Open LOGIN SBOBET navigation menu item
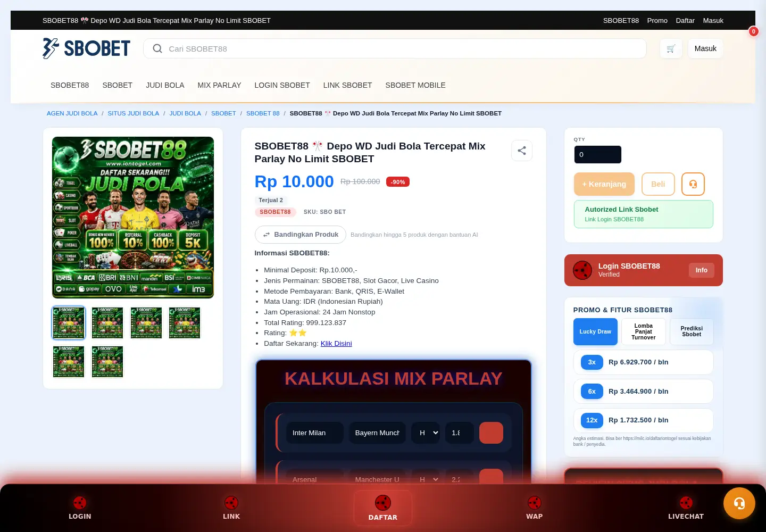This screenshot has height=532, width=766. point(282,85)
